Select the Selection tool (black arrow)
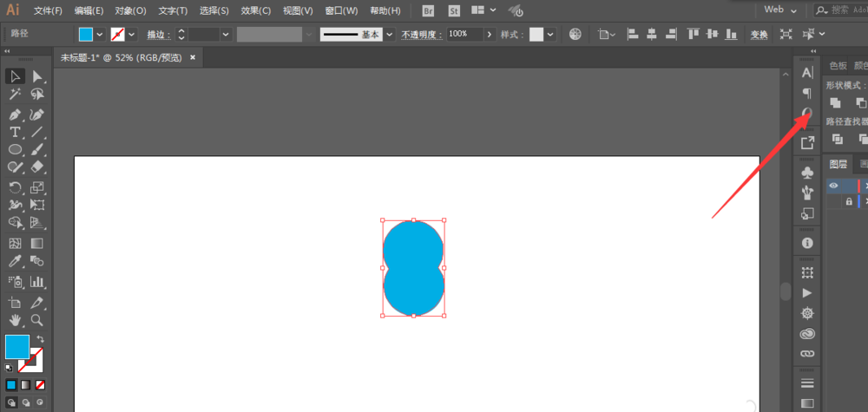868x412 pixels. (x=16, y=76)
